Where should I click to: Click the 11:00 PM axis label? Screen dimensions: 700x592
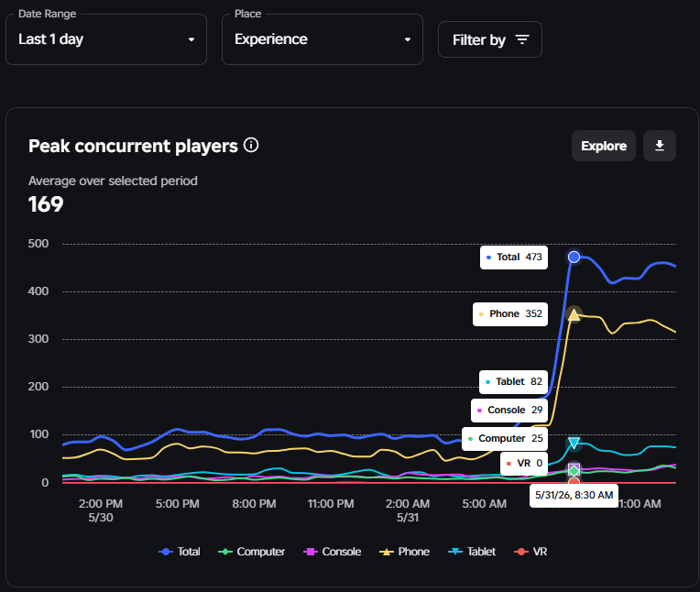pos(331,504)
